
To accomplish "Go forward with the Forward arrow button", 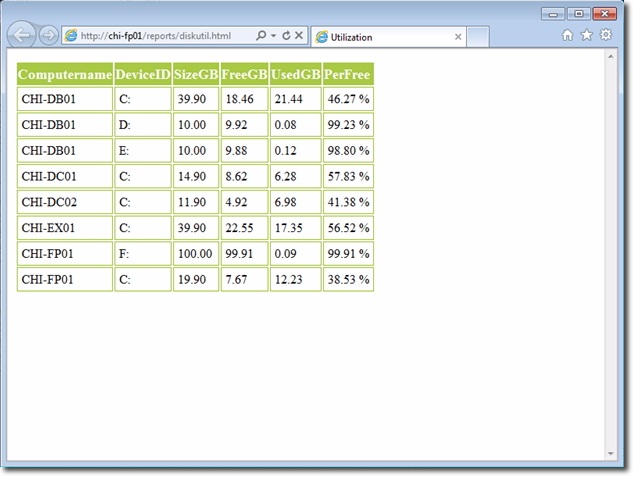I will (x=49, y=36).
